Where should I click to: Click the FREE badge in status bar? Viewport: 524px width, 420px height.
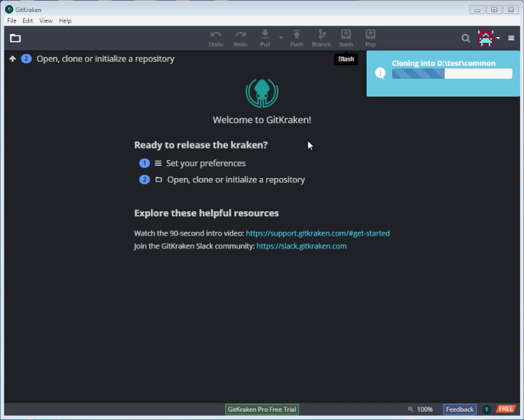[505, 409]
